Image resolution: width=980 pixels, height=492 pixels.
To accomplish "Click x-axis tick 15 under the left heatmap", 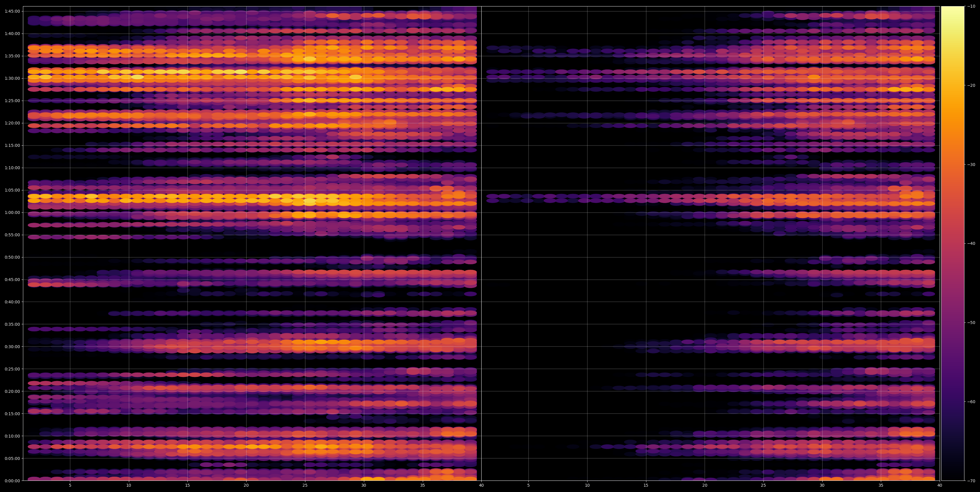I will (x=187, y=485).
